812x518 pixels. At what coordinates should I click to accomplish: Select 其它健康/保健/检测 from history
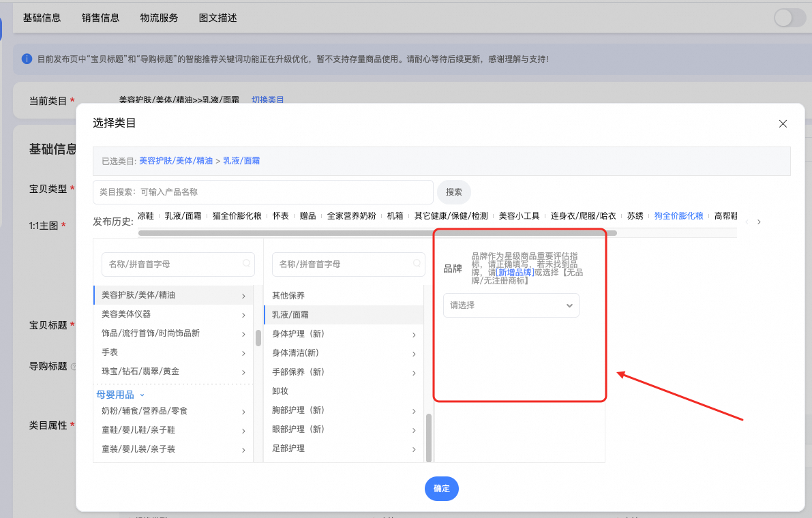point(451,216)
